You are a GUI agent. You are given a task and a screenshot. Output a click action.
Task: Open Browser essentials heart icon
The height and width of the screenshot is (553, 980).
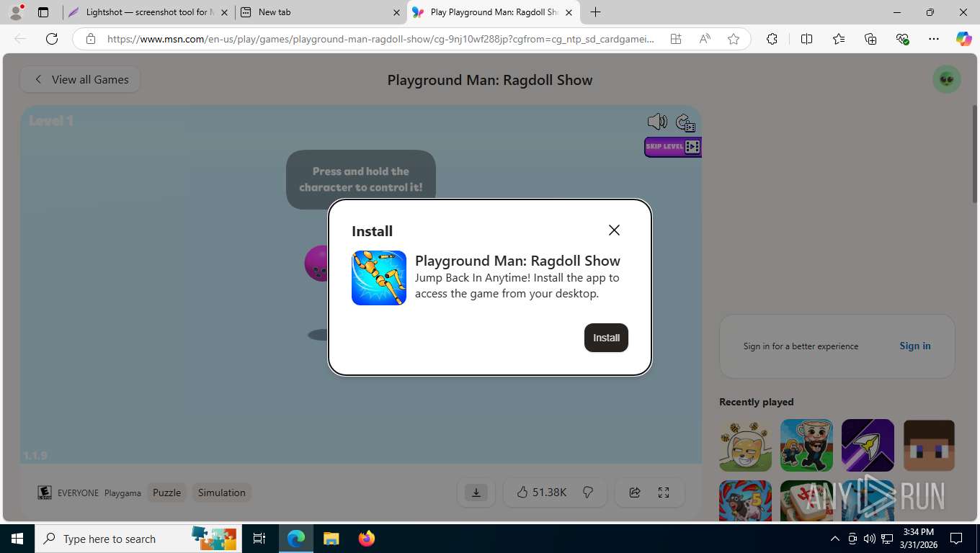[x=902, y=39]
